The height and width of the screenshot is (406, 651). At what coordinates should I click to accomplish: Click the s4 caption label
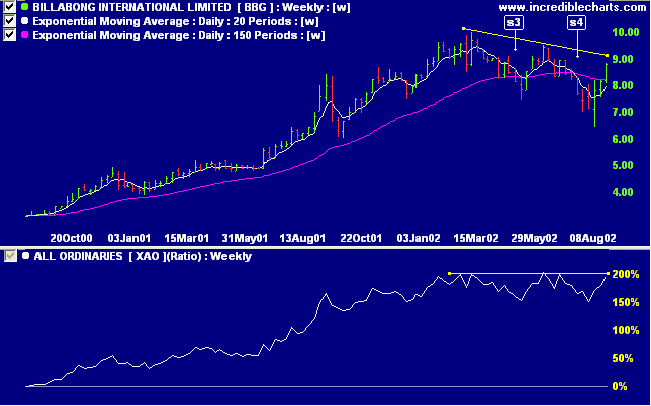[576, 22]
